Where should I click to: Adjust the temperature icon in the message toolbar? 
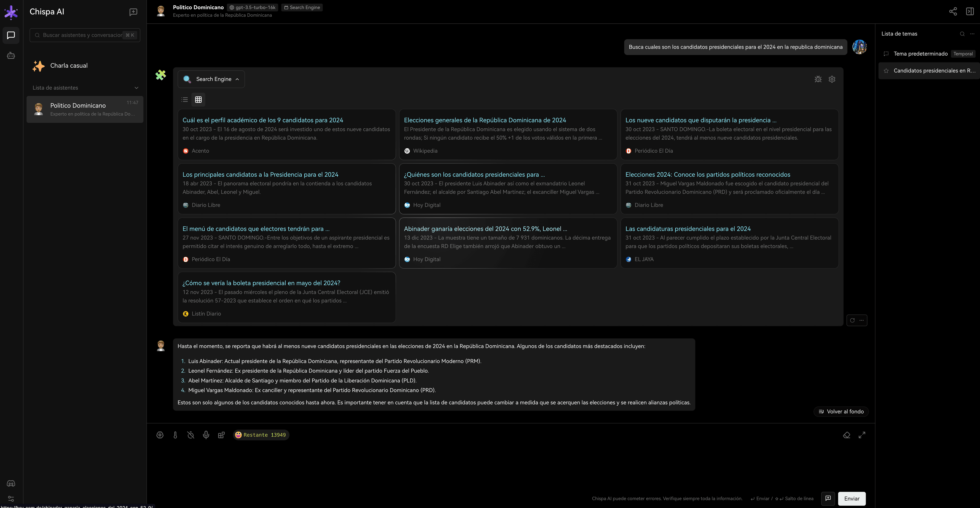pos(175,434)
